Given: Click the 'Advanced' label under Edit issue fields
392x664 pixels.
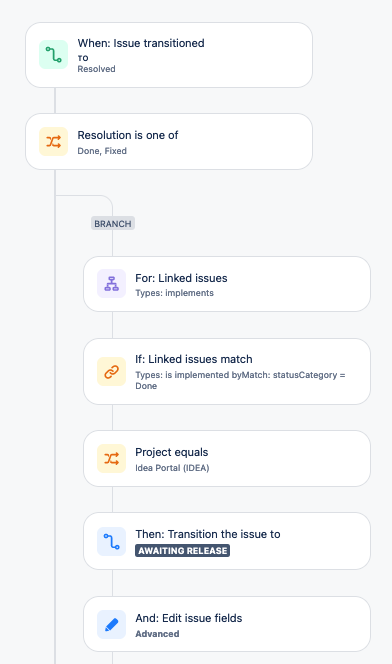Looking at the screenshot, I should click(157, 634).
